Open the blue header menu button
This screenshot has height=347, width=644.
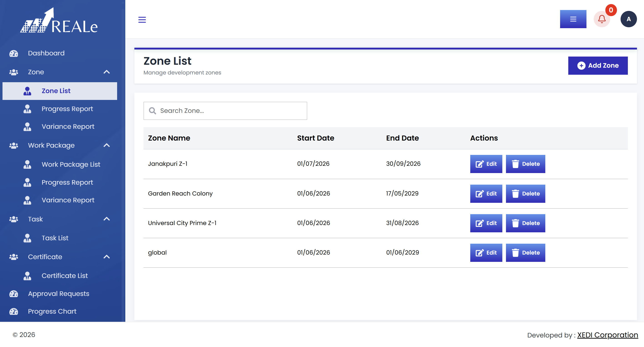coord(573,19)
